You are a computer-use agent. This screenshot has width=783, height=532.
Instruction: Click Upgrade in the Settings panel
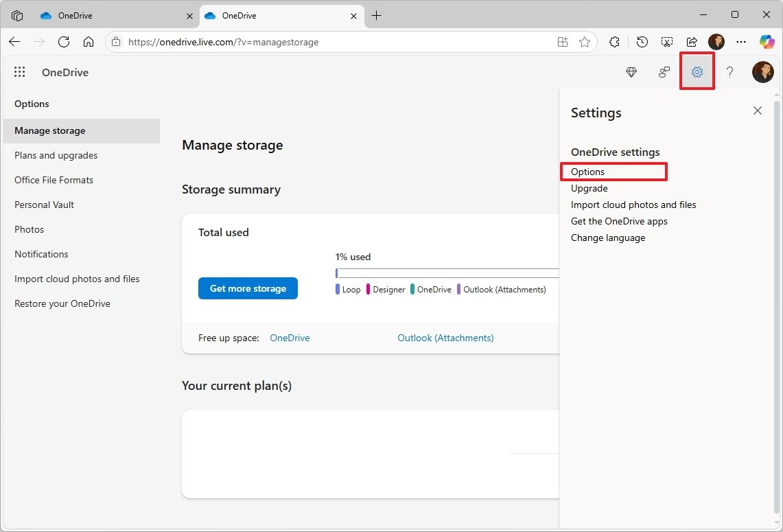click(589, 188)
